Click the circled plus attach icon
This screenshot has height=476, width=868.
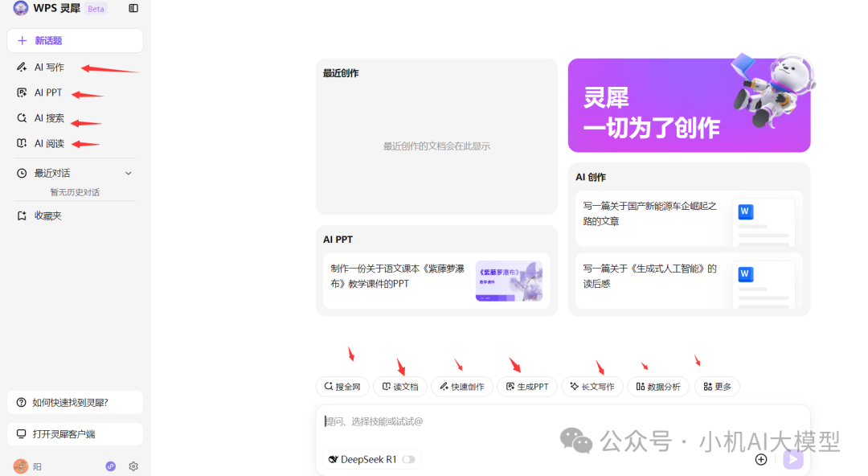[761, 459]
